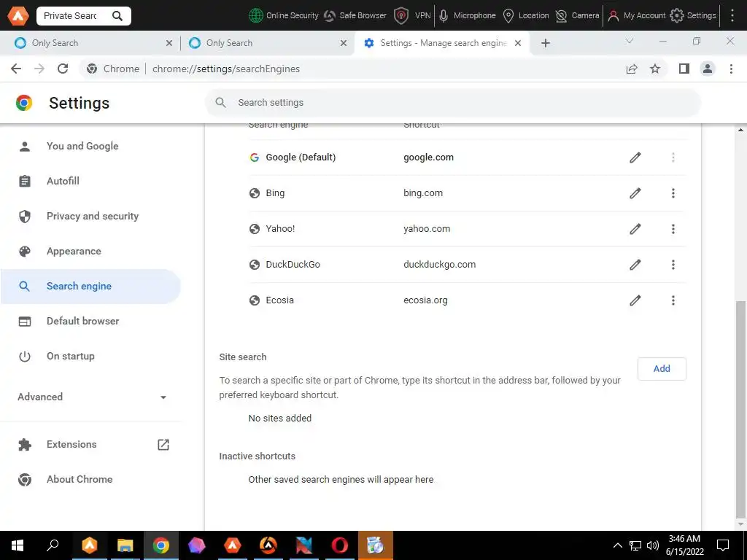
Task: Close the second Only Search tab
Action: pyautogui.click(x=344, y=43)
